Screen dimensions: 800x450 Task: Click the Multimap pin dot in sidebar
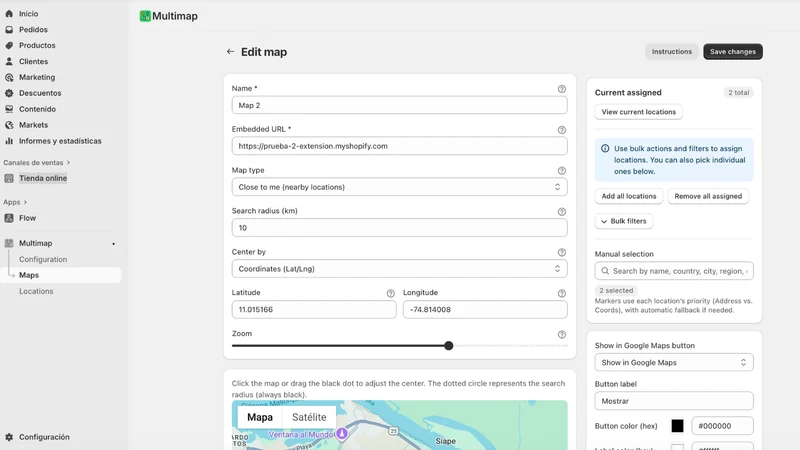tap(113, 244)
